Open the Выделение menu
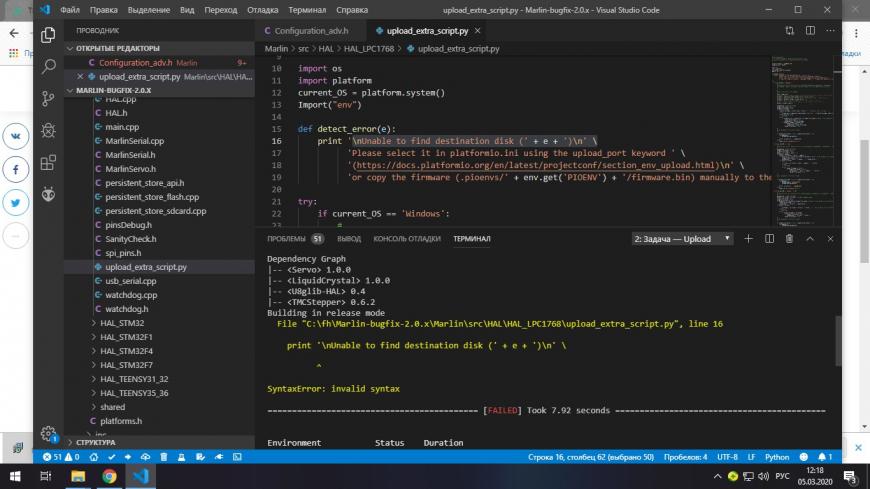Screen dimensions: 870x489 click(149, 10)
